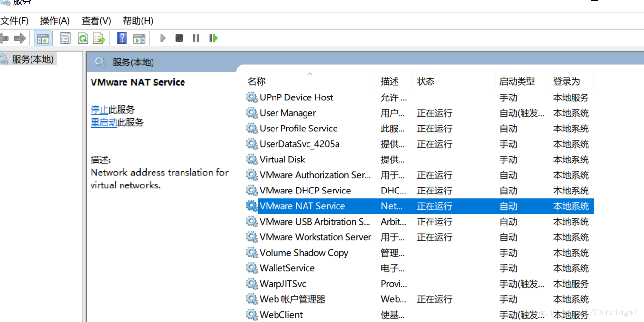Click the gear icon beside UserDataSvc_4205a
Image resolution: width=644 pixels, height=322 pixels.
coord(252,144)
